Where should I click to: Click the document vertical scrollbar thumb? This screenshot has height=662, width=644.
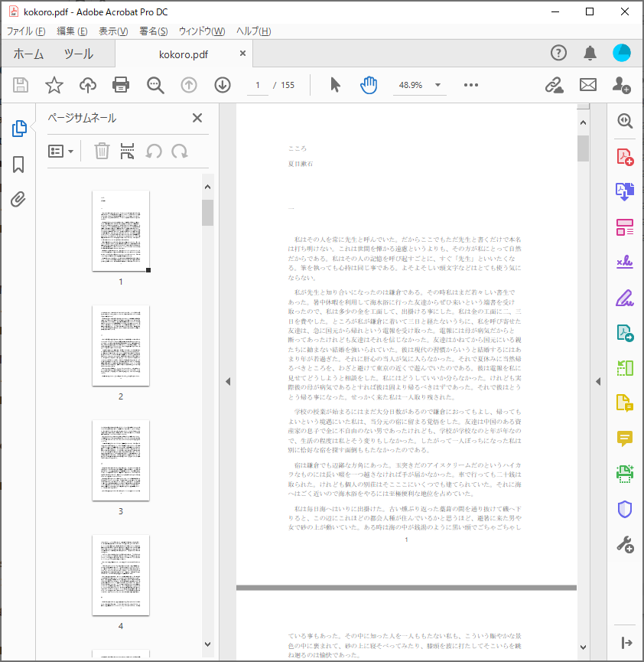584,148
